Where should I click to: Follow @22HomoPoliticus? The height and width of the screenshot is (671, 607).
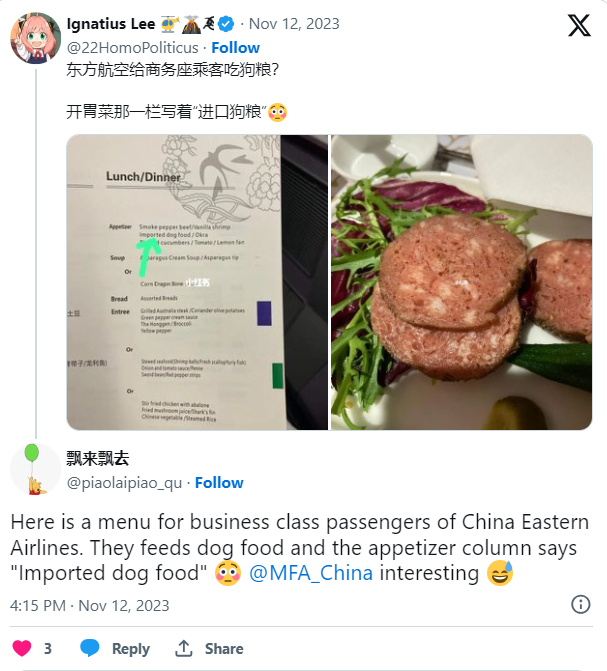235,48
